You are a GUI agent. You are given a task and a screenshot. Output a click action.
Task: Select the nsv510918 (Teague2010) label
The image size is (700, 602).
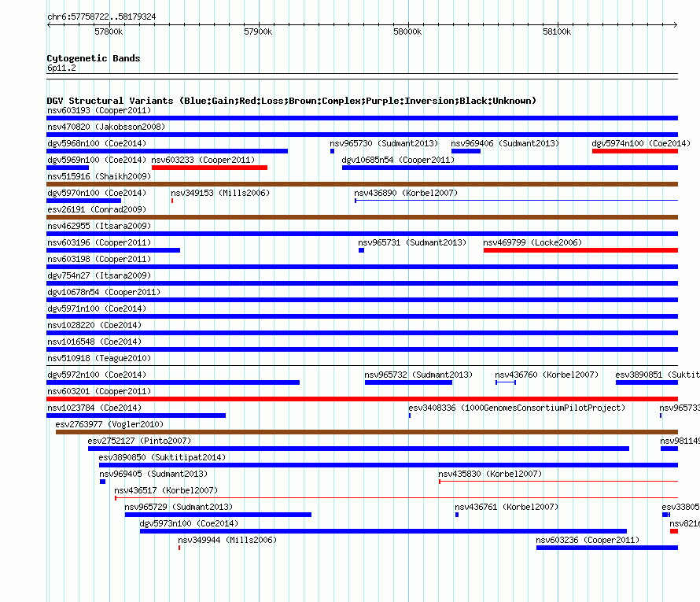tap(99, 358)
